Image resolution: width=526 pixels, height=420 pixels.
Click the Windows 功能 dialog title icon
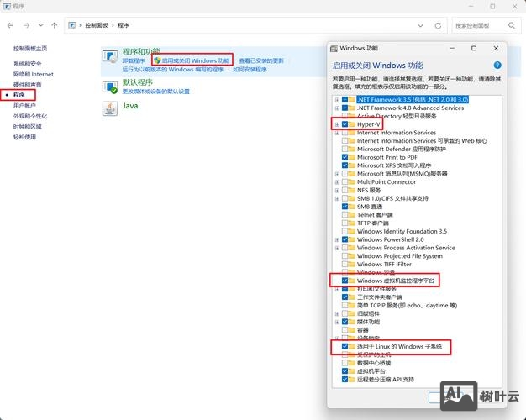(x=334, y=49)
